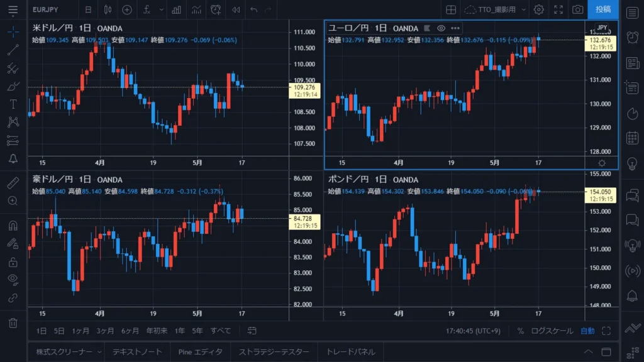Select the 3ヶ月 time range

[105, 331]
